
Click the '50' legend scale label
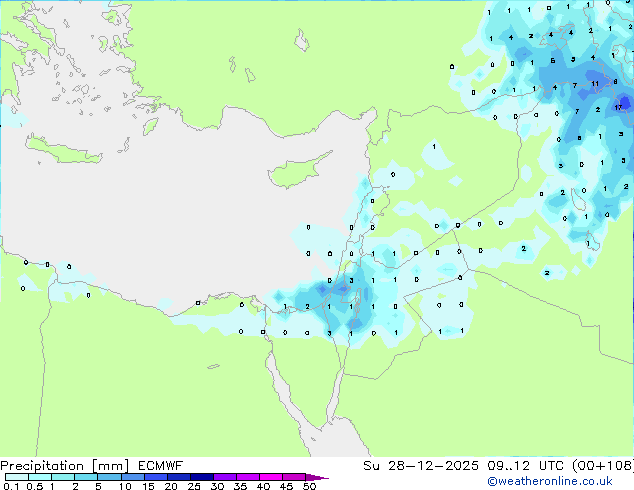(309, 486)
